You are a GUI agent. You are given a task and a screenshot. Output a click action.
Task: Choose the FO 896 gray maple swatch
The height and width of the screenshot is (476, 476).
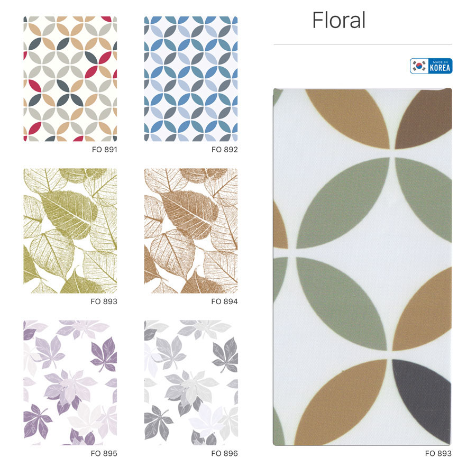(x=190, y=382)
